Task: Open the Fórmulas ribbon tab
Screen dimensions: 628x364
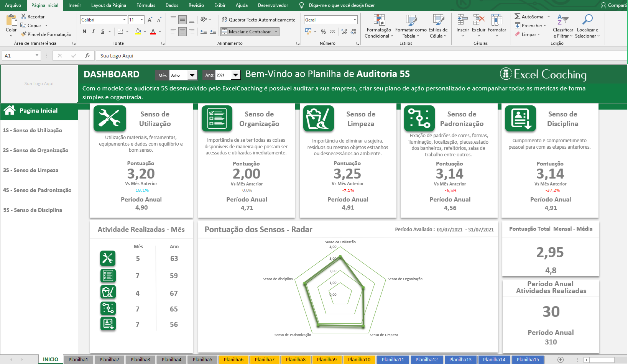Action: 146,5
